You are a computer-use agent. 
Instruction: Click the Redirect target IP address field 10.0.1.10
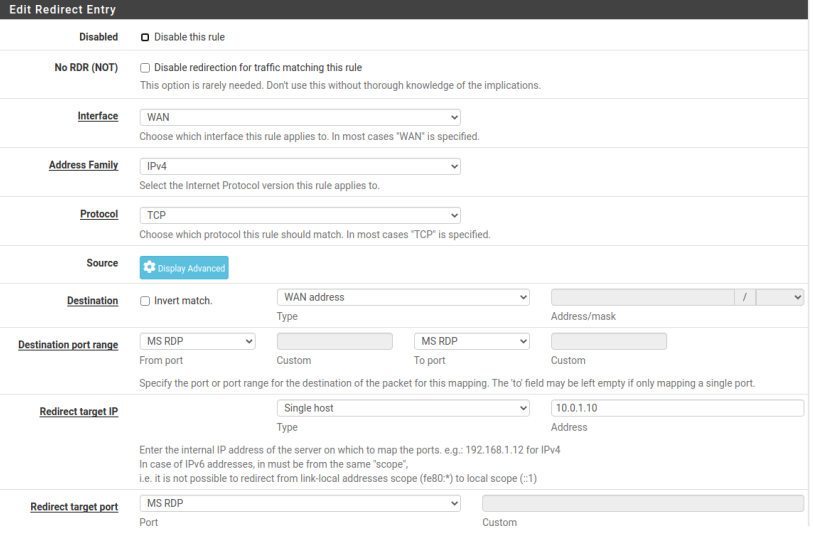(677, 408)
